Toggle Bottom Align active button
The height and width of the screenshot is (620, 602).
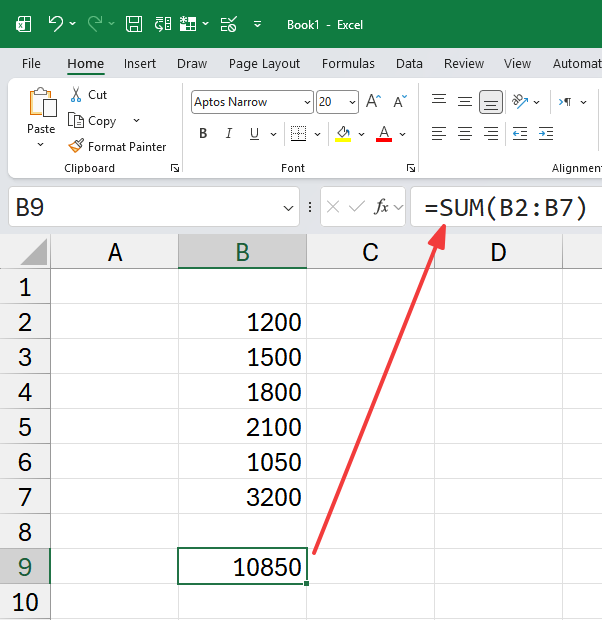point(491,102)
